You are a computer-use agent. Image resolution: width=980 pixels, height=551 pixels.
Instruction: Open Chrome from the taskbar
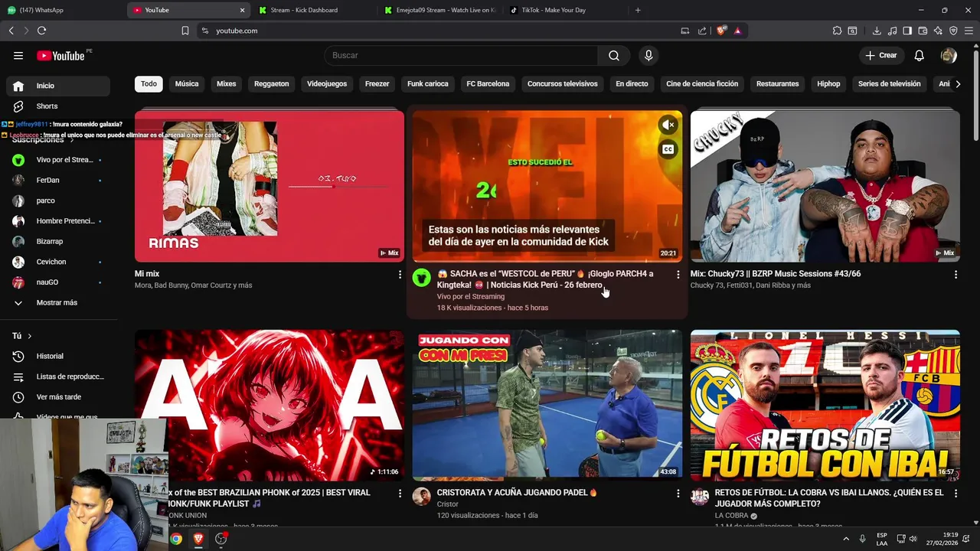click(x=176, y=539)
